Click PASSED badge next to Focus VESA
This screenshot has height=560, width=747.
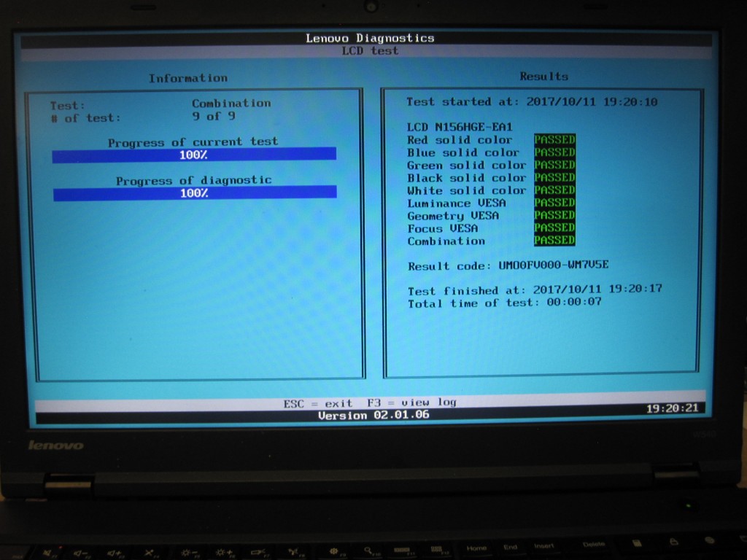pos(554,227)
